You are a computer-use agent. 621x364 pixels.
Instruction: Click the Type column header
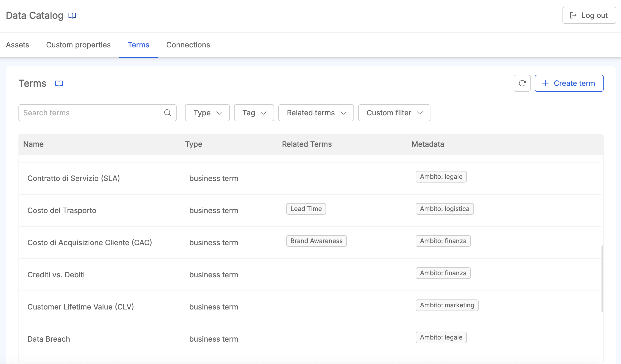(x=193, y=144)
